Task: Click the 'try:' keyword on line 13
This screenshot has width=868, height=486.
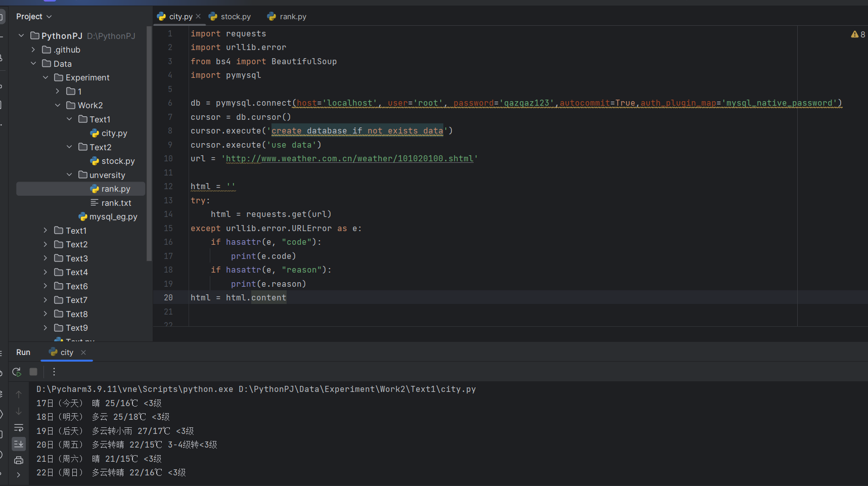Action: (x=200, y=201)
